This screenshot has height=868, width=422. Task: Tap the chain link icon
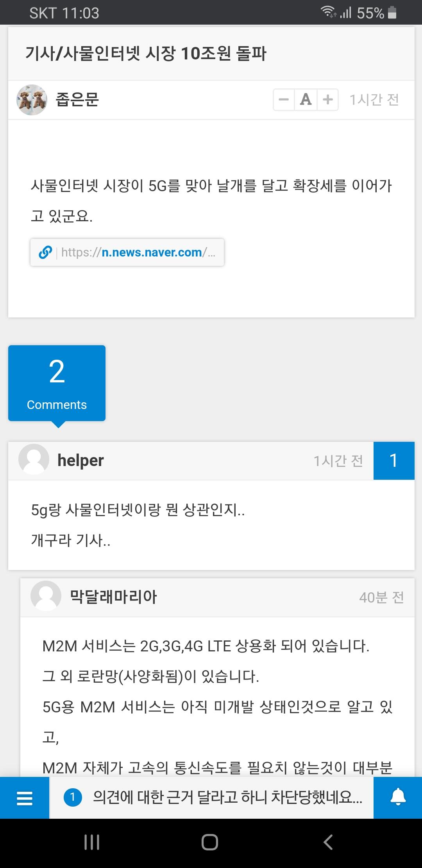coord(45,253)
